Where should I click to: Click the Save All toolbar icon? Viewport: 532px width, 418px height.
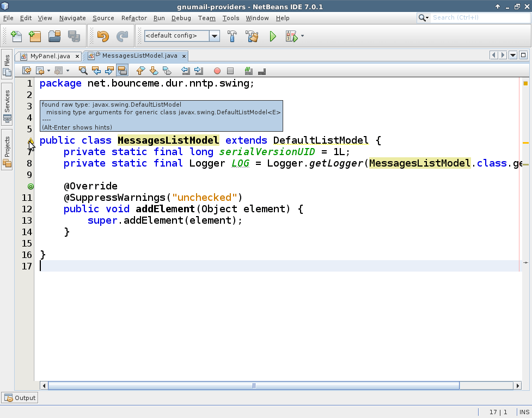[x=74, y=36]
